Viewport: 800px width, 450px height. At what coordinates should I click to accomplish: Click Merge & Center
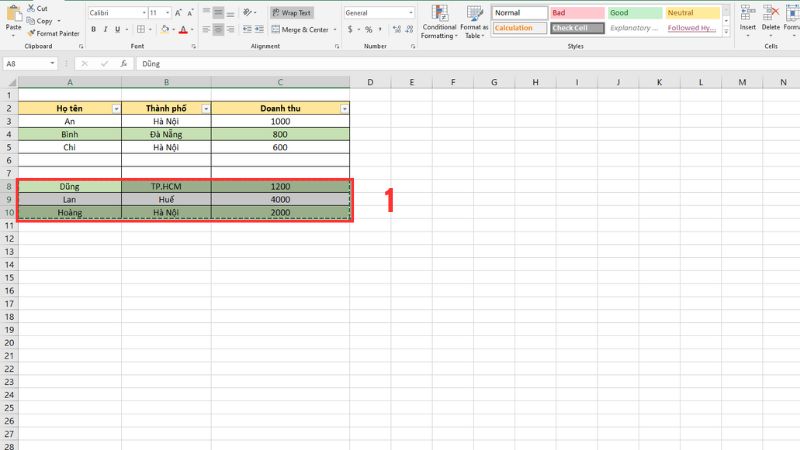300,30
